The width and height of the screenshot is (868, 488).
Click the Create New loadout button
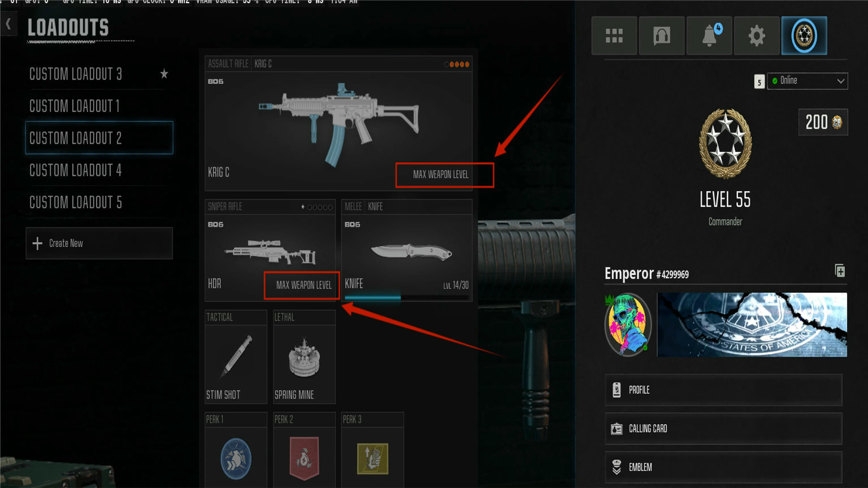pos(99,243)
